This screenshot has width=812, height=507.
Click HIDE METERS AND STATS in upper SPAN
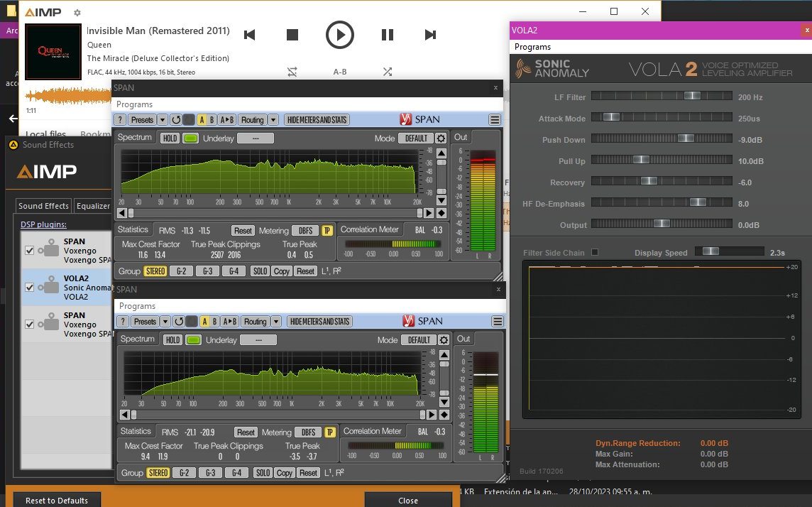pyautogui.click(x=317, y=120)
